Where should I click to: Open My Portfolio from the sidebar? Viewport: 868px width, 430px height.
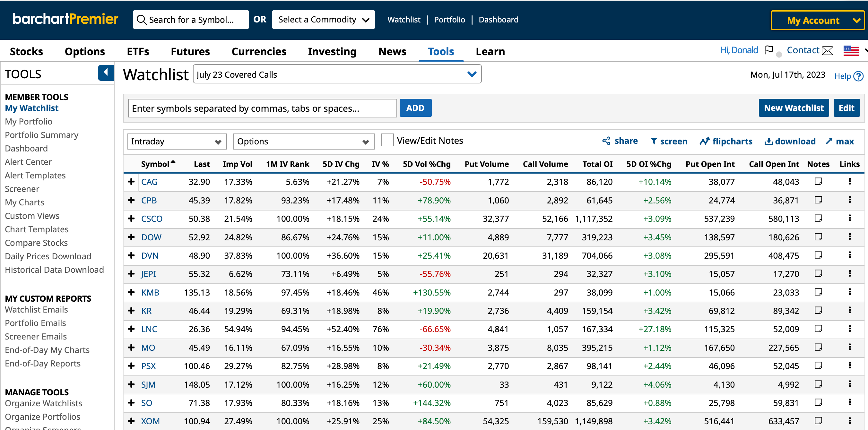point(28,121)
